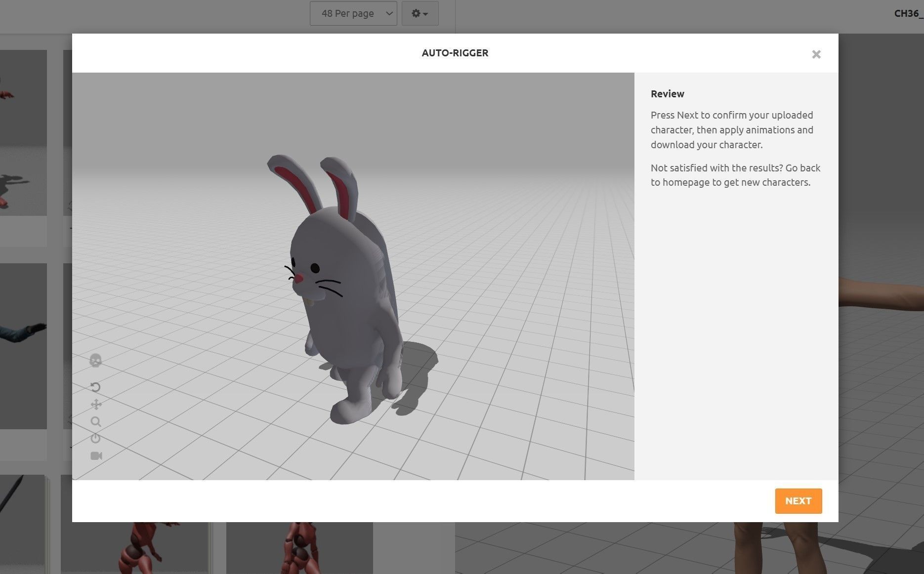Open red robot thumbnail at the bottom-center
Image resolution: width=924 pixels, height=574 pixels.
(299, 548)
